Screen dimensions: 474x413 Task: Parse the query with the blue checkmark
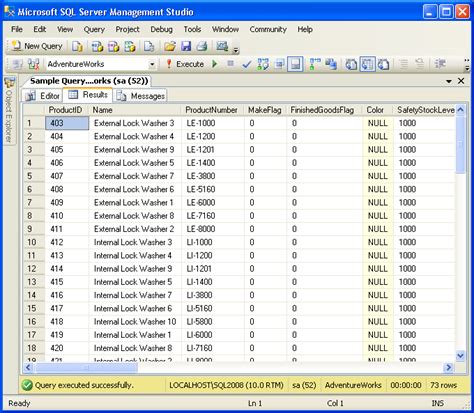(247, 64)
